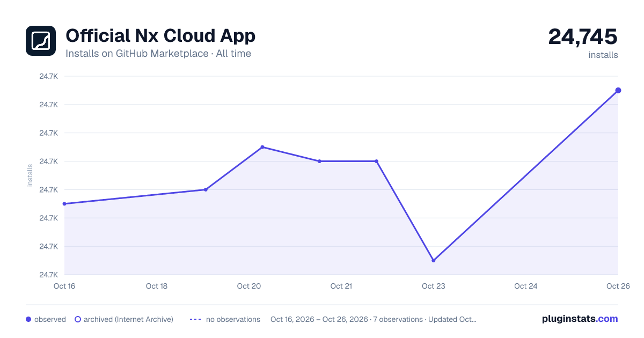This screenshot has width=644, height=338.
Task: Click the 'Oct 23' x-axis label
Action: (x=434, y=286)
